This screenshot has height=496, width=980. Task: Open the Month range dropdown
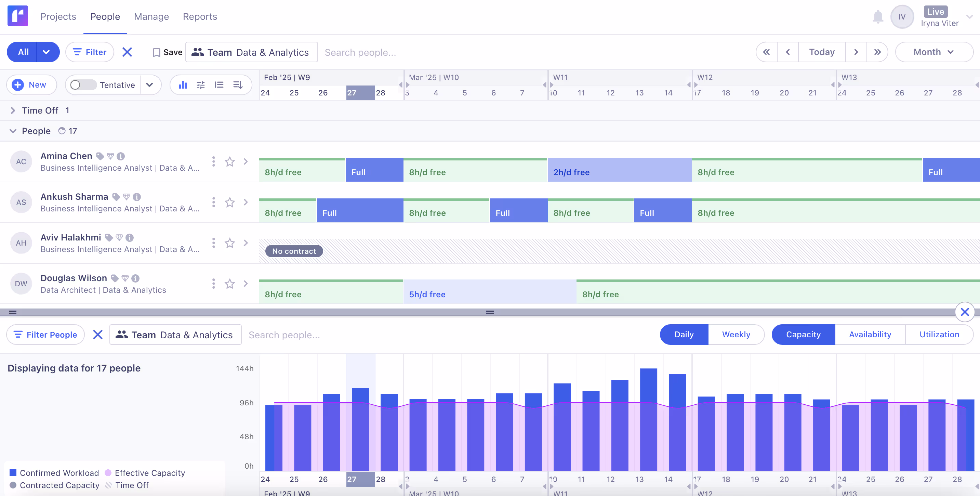pos(933,52)
